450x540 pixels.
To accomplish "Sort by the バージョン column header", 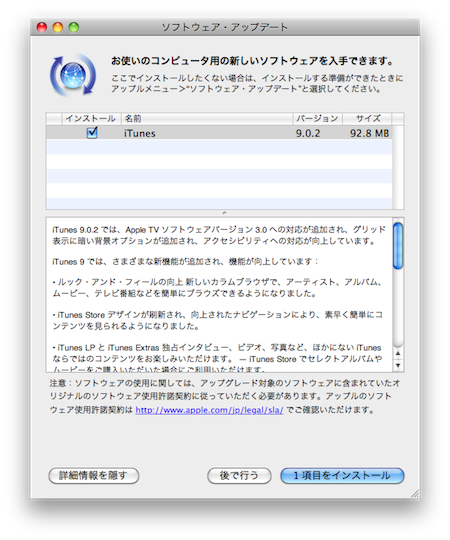I will point(317,118).
